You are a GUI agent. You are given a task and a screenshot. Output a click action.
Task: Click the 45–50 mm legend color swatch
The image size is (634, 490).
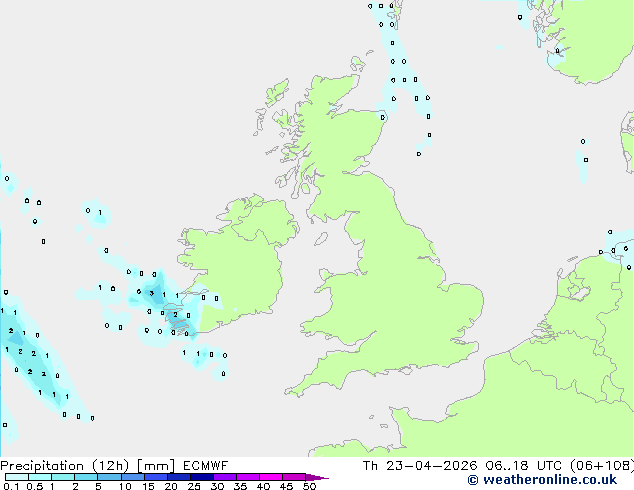coord(294,477)
